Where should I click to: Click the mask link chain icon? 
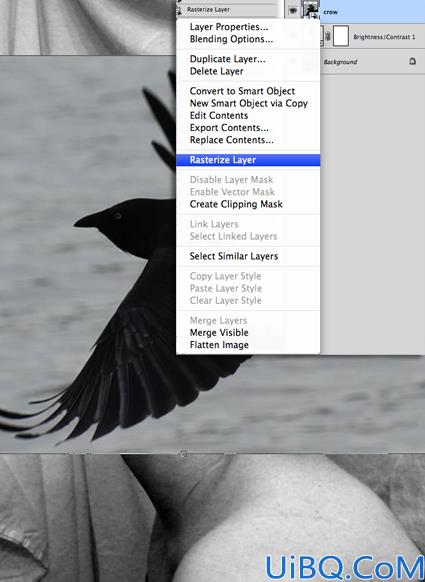point(327,37)
